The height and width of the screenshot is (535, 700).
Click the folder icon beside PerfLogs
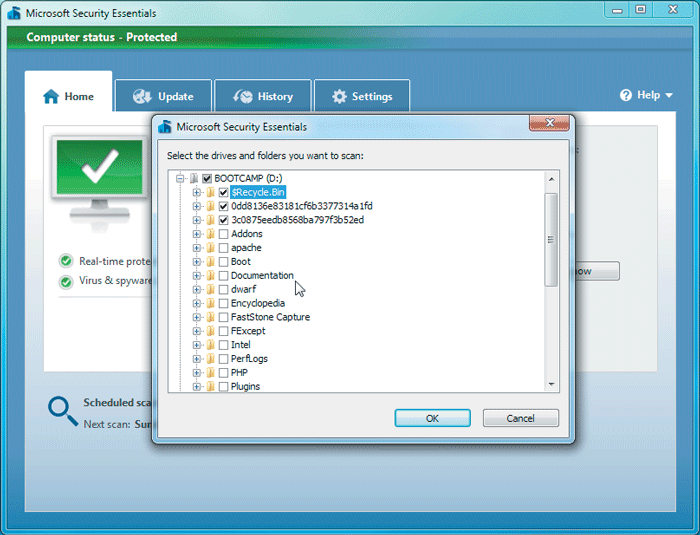click(x=210, y=359)
